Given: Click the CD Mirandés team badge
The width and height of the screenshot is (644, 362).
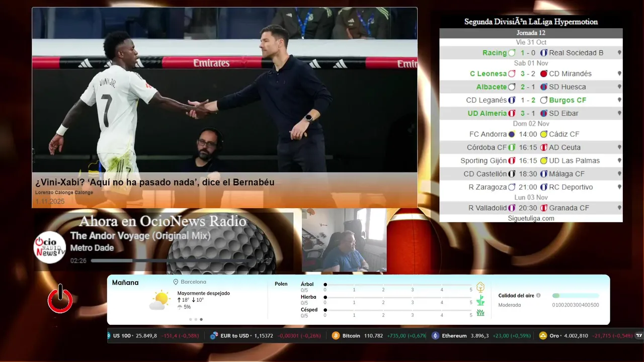Looking at the screenshot, I should point(543,73).
